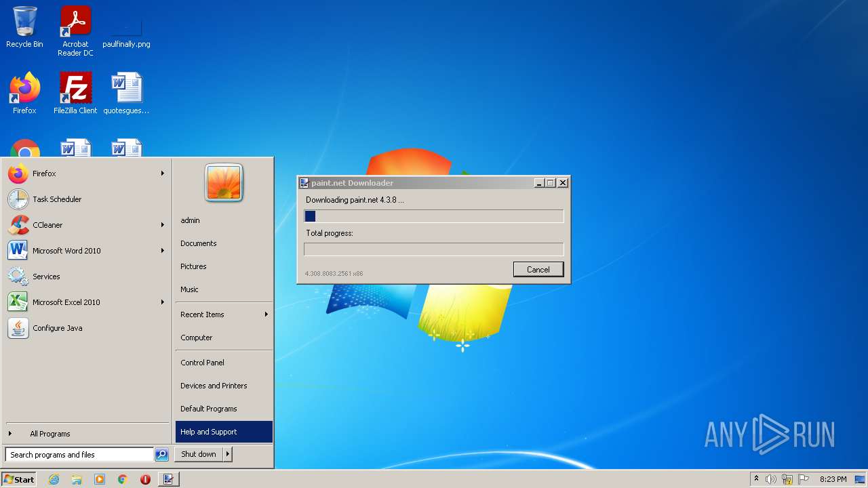Image resolution: width=868 pixels, height=488 pixels.
Task: Open Chrome from the taskbar
Action: tap(123, 479)
